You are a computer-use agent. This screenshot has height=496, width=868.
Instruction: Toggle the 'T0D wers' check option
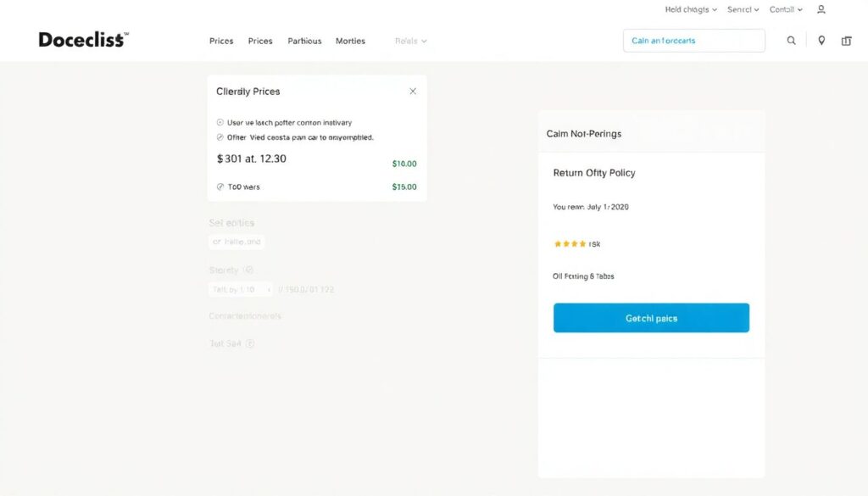point(220,187)
